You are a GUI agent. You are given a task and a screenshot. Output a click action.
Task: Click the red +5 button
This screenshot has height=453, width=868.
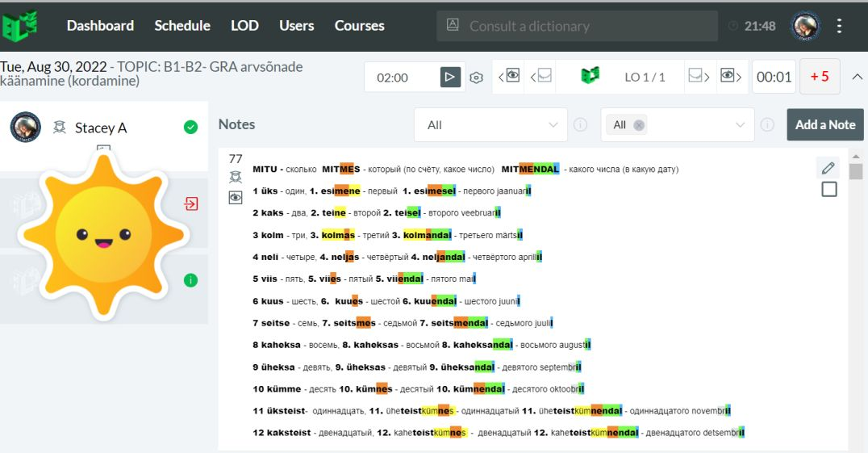point(820,77)
